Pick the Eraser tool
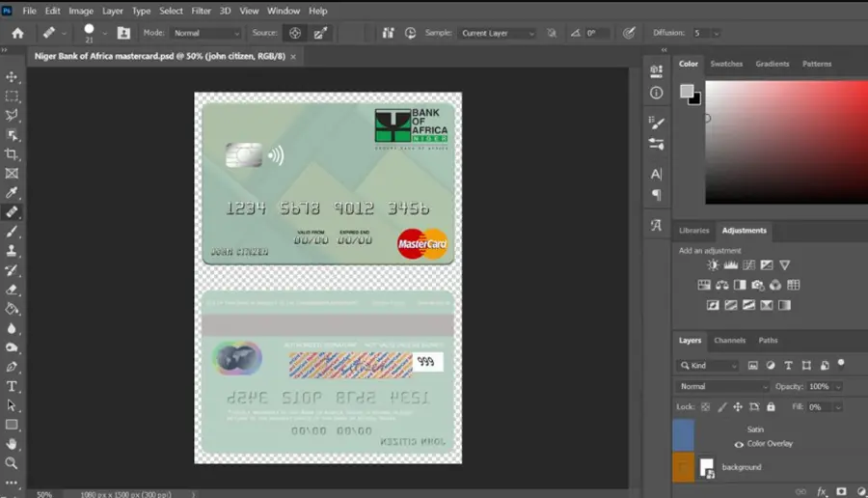 pos(12,290)
